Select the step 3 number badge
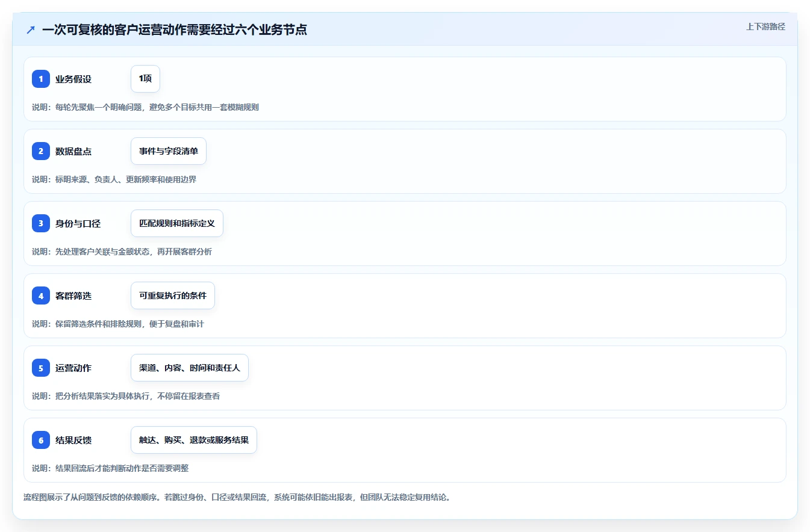This screenshot has width=810, height=532. point(41,223)
